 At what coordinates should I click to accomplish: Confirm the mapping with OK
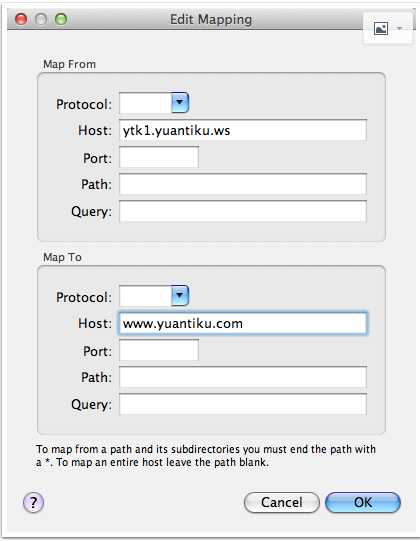pos(363,502)
